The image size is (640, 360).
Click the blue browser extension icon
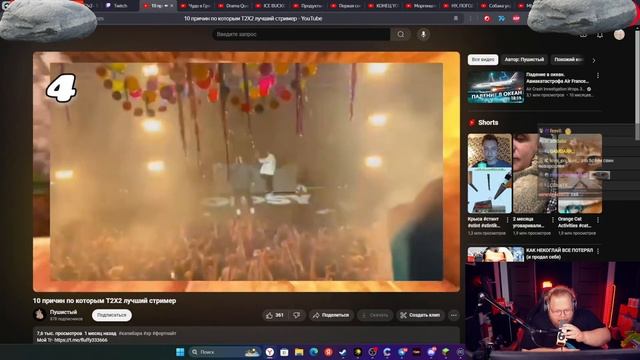[x=501, y=18]
